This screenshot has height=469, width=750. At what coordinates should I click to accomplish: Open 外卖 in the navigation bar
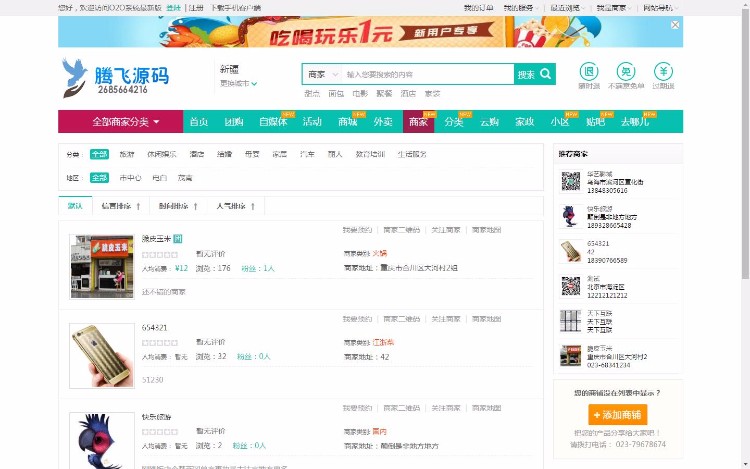pyautogui.click(x=383, y=121)
